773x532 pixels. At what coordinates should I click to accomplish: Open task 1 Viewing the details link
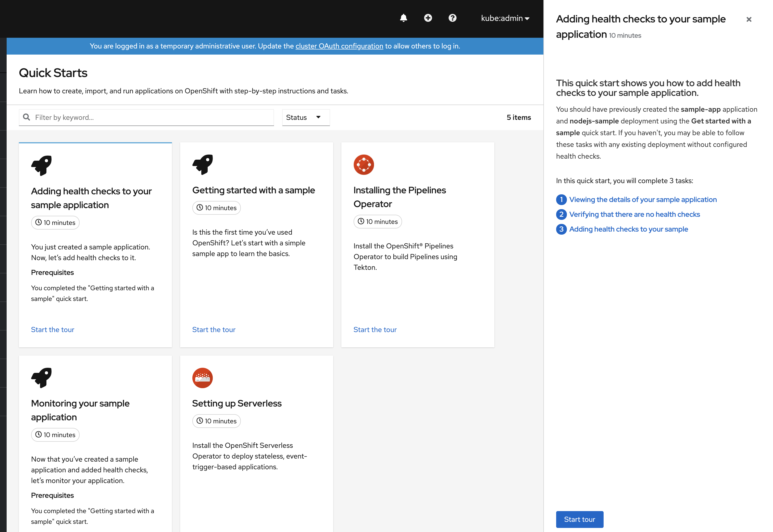tap(643, 199)
